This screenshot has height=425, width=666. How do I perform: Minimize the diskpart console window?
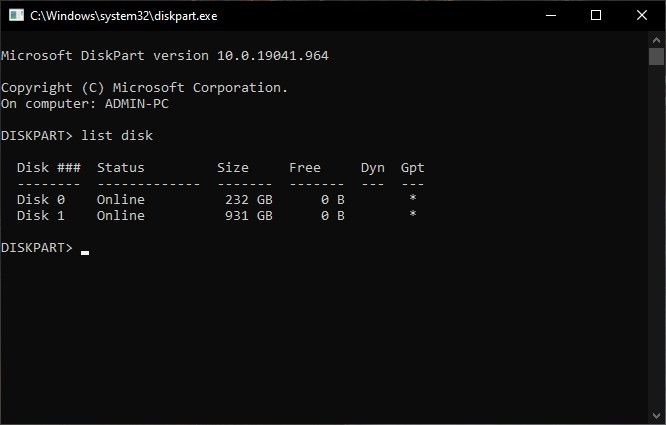551,16
